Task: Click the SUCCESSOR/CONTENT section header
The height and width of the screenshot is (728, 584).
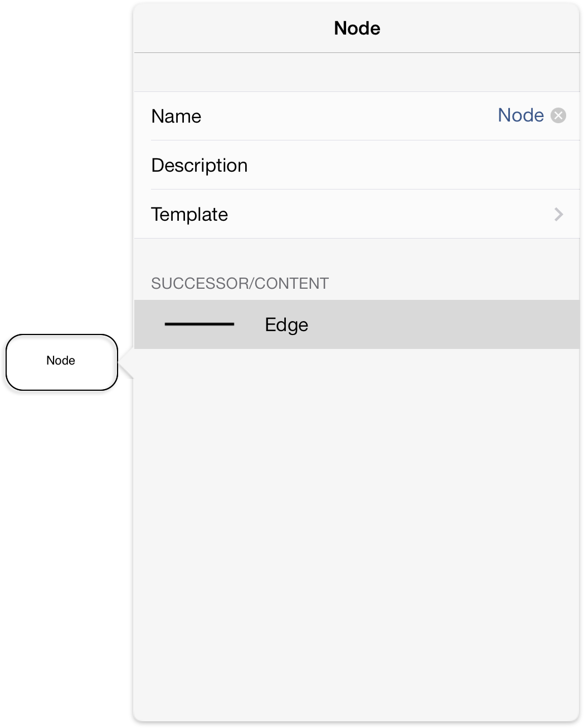Action: tap(240, 283)
